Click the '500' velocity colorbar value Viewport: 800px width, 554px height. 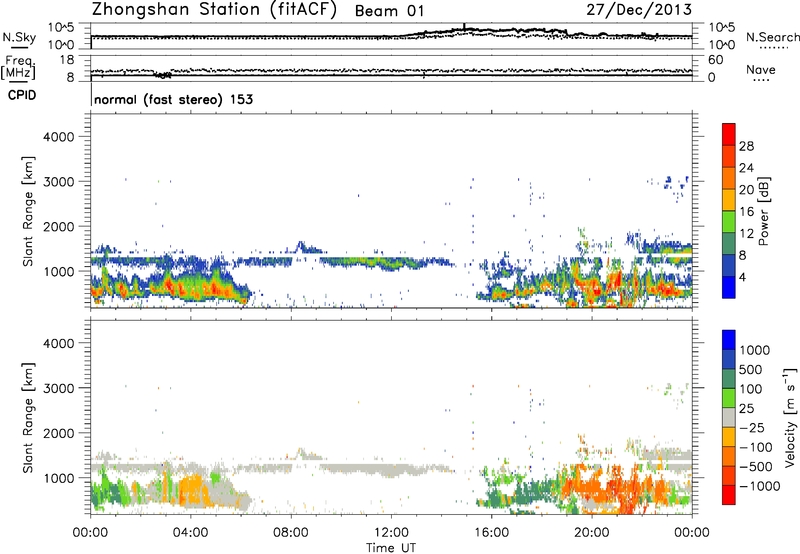[x=751, y=370]
